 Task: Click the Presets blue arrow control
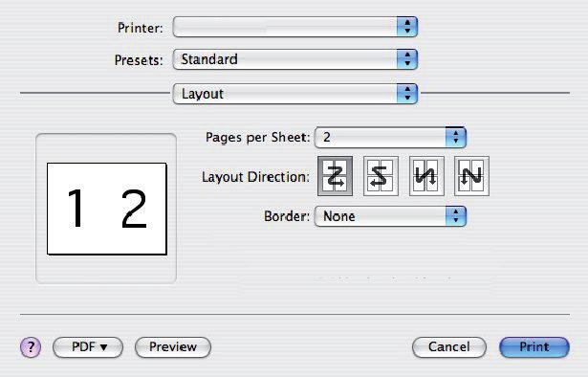coord(407,59)
